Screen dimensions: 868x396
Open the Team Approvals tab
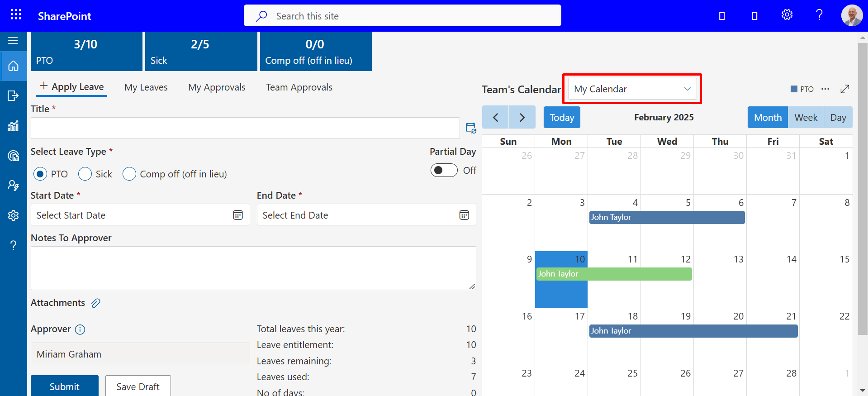299,87
